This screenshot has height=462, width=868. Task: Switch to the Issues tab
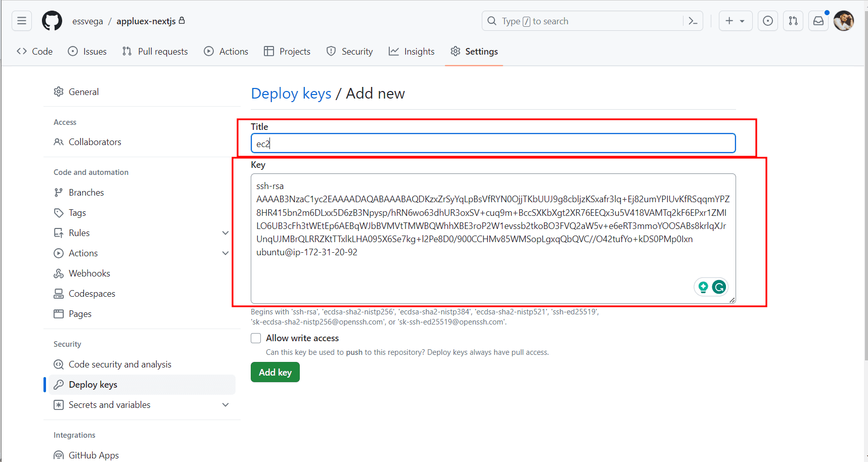pos(87,52)
